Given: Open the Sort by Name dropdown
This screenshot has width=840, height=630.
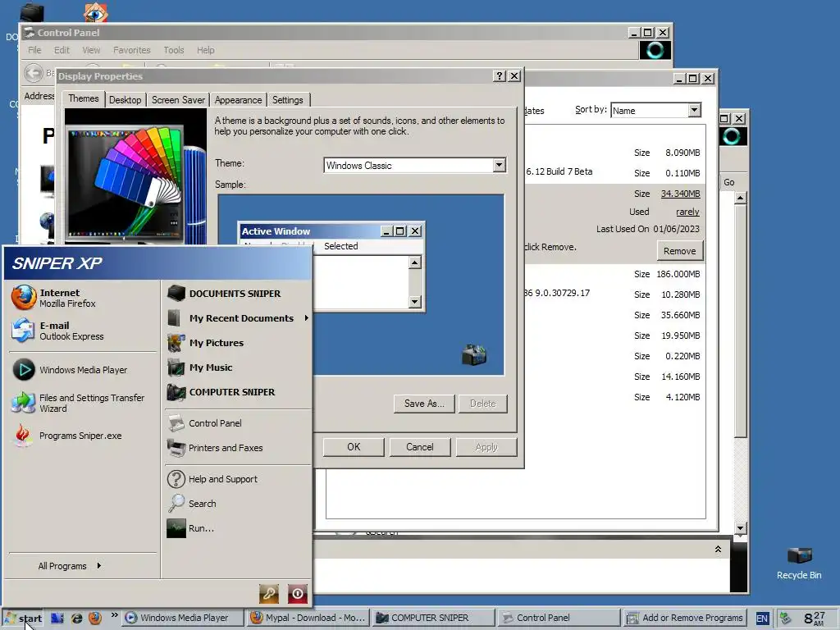Looking at the screenshot, I should (x=694, y=110).
